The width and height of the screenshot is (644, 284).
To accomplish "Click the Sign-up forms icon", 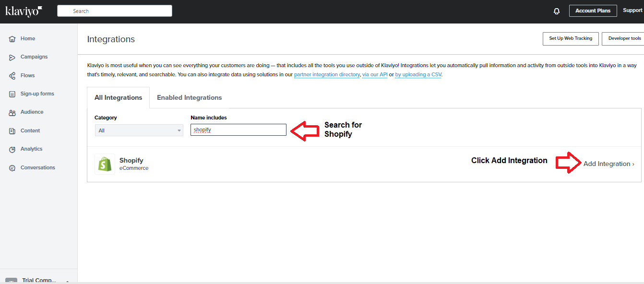I will [x=12, y=94].
